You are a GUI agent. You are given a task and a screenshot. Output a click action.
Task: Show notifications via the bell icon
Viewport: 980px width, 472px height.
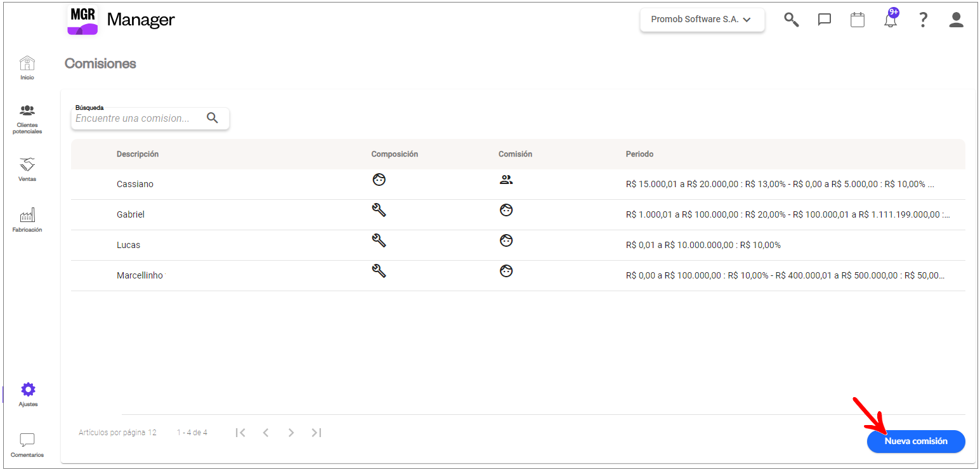point(891,18)
